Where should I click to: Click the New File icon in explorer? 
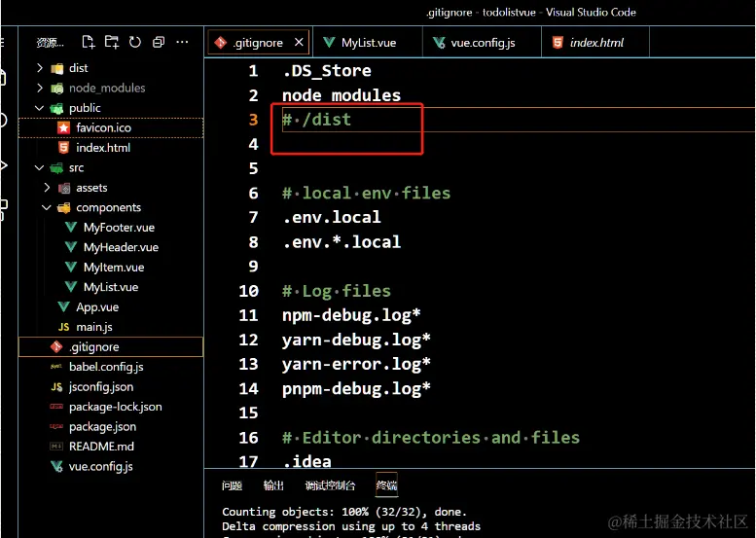89,42
